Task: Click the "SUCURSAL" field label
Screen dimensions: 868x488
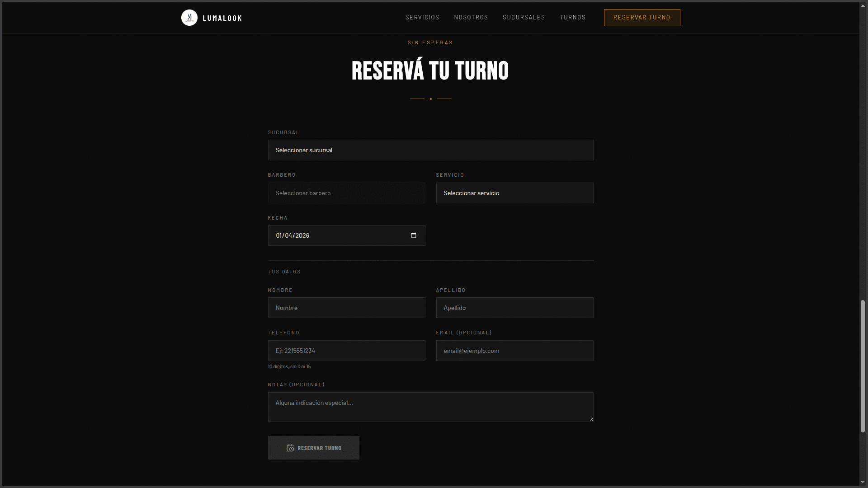Action: click(x=283, y=132)
